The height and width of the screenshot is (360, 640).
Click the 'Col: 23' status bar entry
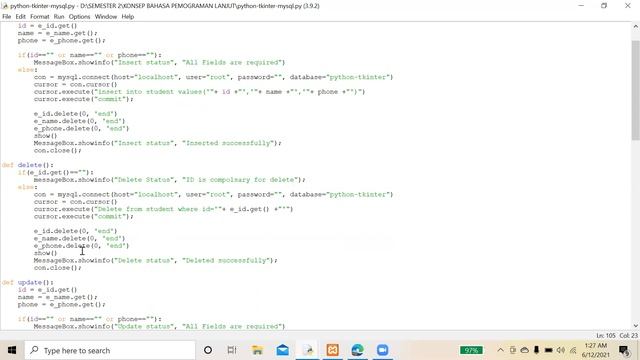(x=629, y=336)
